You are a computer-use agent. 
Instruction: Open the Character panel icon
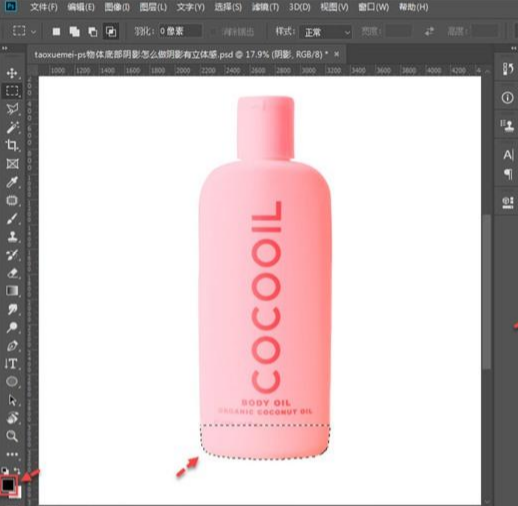click(x=507, y=155)
